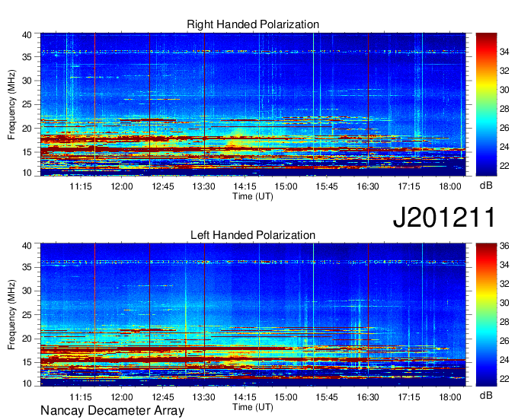Click the 13:30 tick label on top plot
The height and width of the screenshot is (420, 518).
[x=204, y=186]
